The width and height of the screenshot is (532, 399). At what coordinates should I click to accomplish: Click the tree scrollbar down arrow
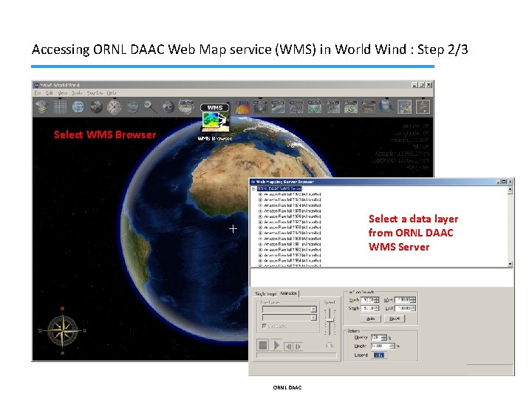pos(510,264)
